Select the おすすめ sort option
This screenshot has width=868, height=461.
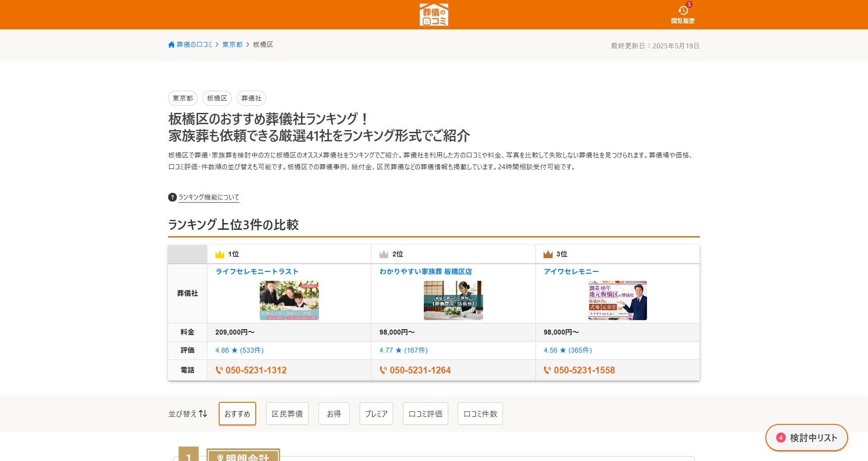237,414
